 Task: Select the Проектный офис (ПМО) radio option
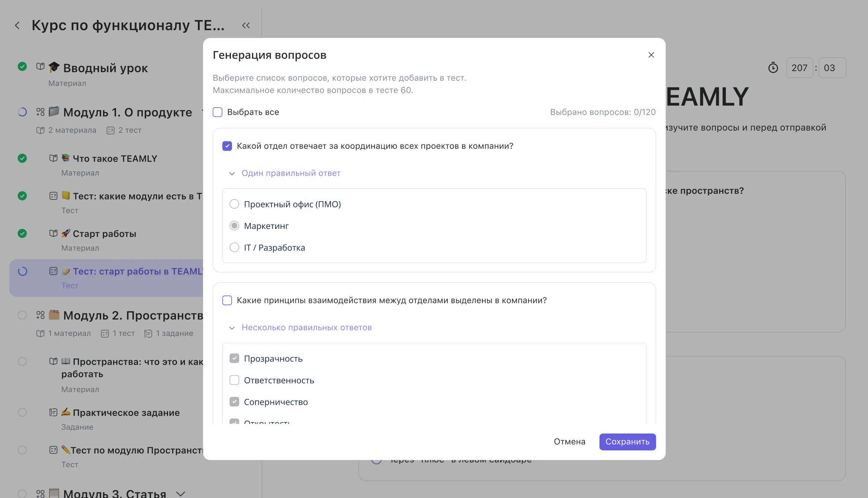[234, 204]
